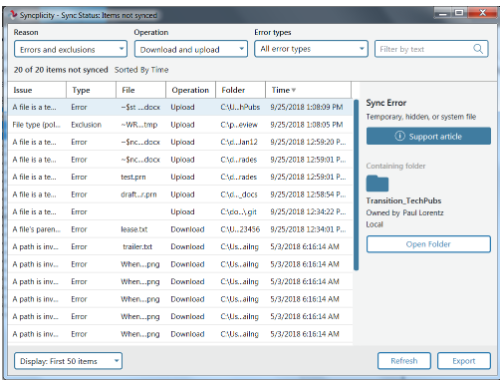Select the row for file test.prn
Image resolution: width=500 pixels, height=381 pixels.
pyautogui.click(x=180, y=177)
